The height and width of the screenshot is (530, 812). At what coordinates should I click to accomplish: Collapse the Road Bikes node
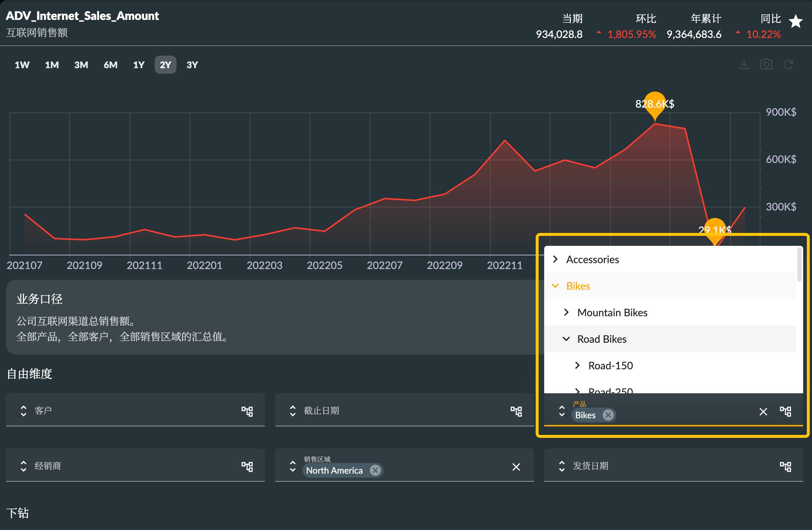tap(566, 339)
